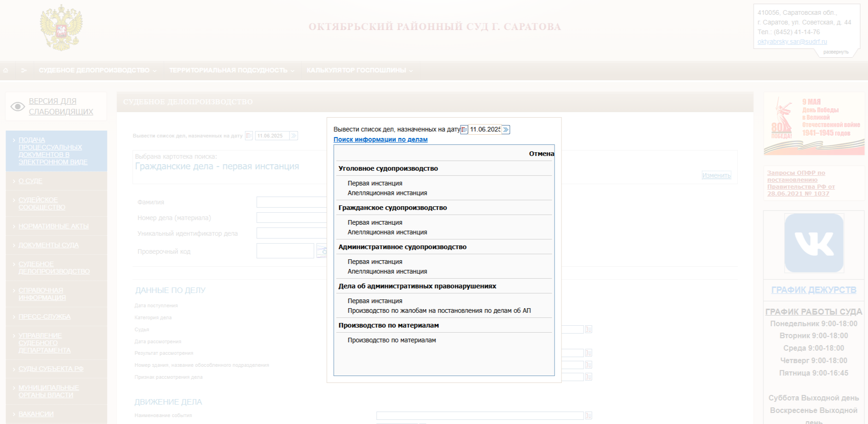Open the 9 Мая День Победы banner
868x424 pixels.
pyautogui.click(x=814, y=124)
